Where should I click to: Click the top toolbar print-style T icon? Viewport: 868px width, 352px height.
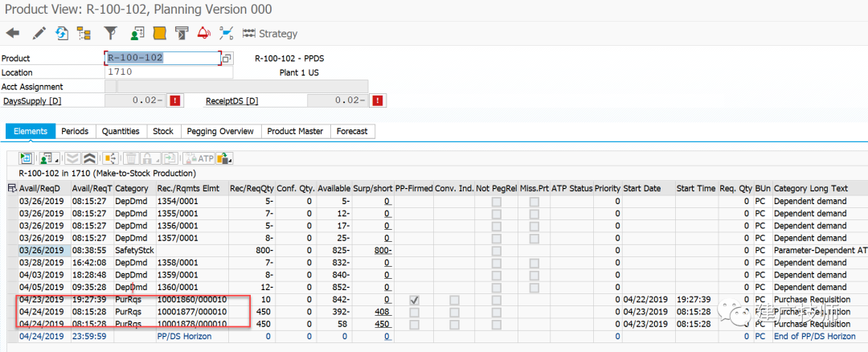click(x=182, y=33)
